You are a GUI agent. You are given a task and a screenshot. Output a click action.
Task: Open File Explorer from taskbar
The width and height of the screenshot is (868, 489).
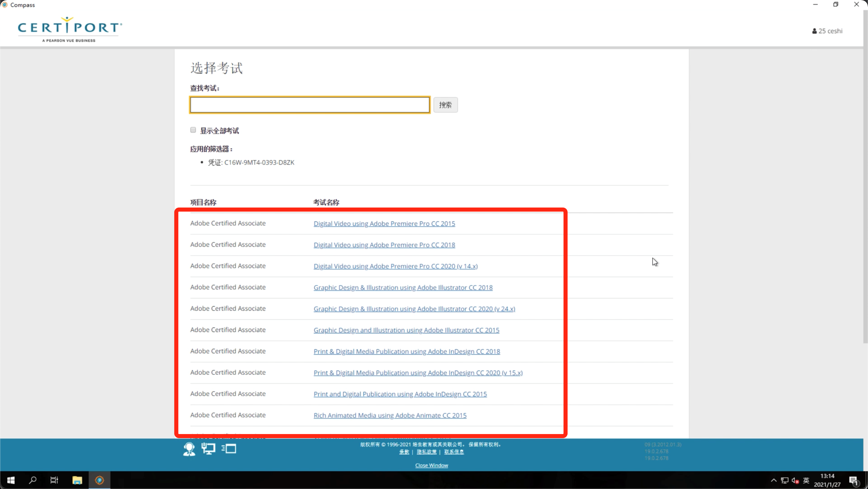77,480
